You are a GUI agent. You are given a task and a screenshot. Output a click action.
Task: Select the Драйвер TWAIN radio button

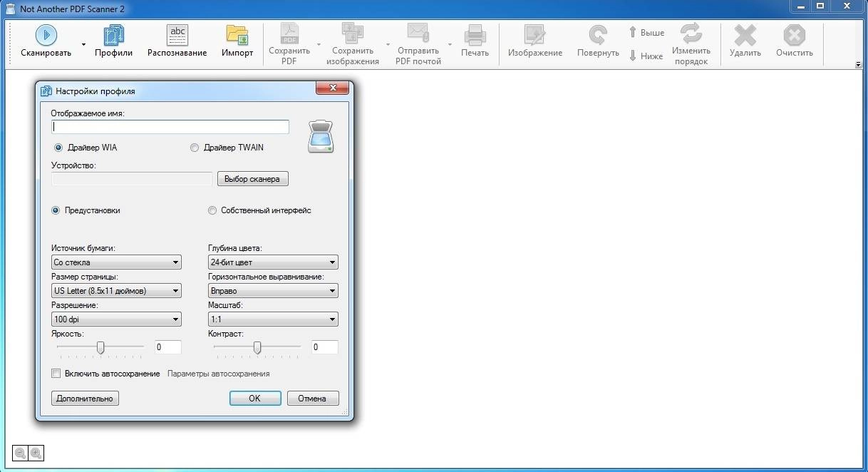195,148
